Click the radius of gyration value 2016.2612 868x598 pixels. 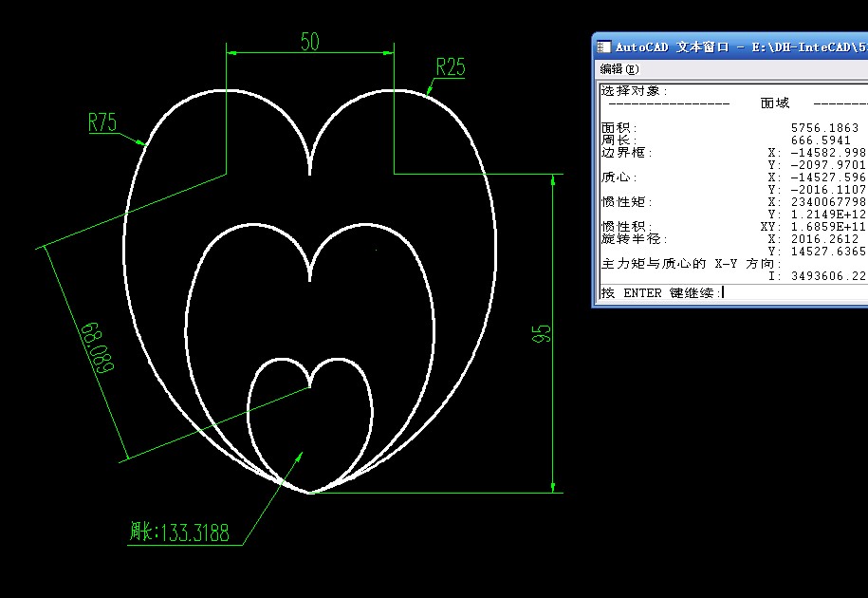click(824, 239)
